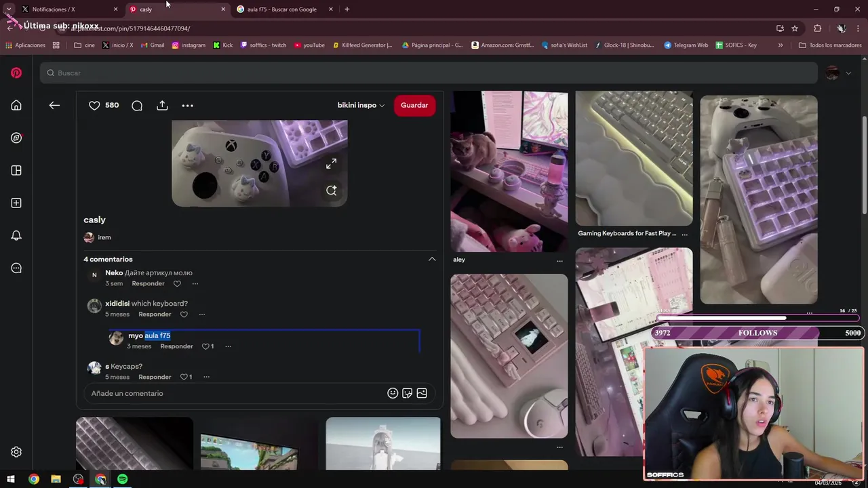The image size is (868, 488).
Task: Open Todos los marcadores folder
Action: tap(830, 45)
